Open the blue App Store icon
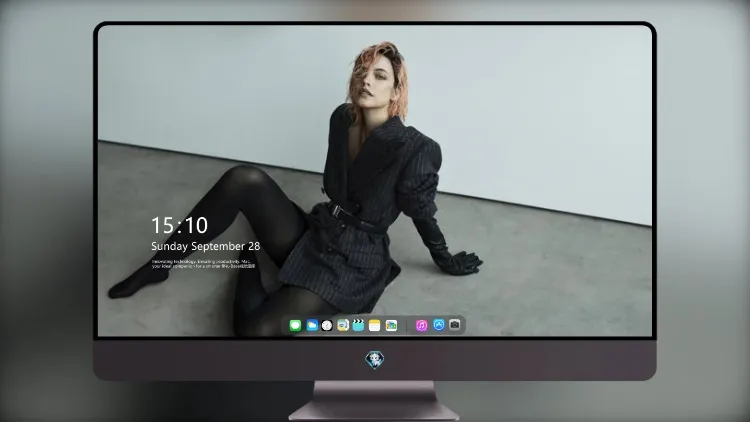This screenshot has width=750, height=422. [x=439, y=325]
